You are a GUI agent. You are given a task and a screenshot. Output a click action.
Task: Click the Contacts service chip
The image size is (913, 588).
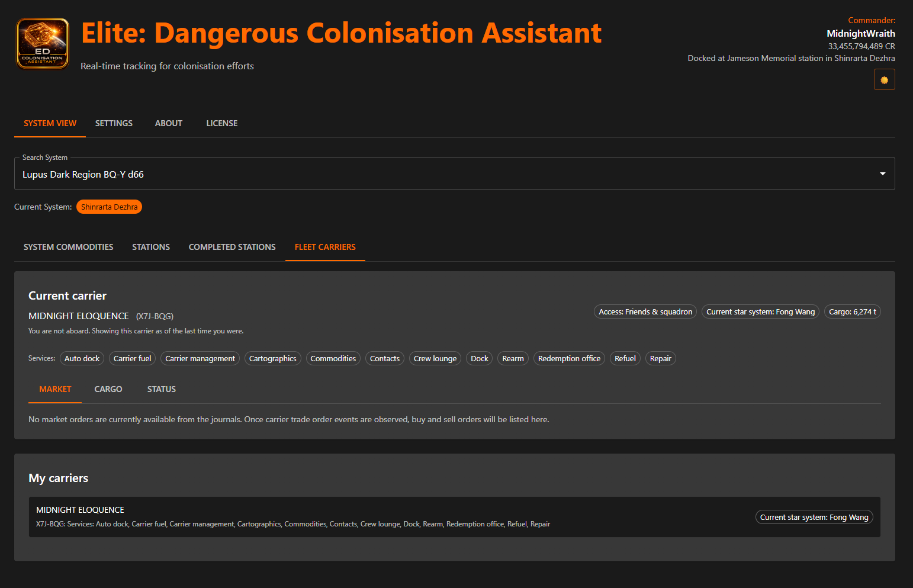point(385,358)
